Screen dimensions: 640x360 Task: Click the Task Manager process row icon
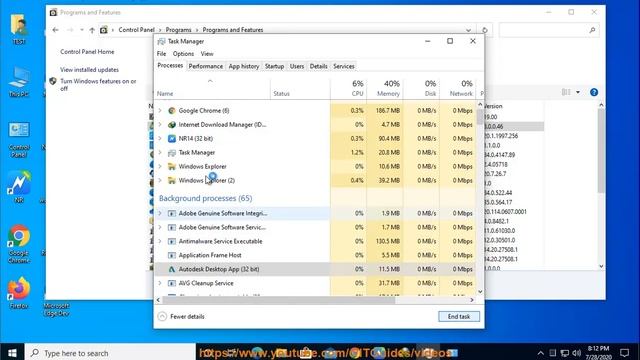point(172,152)
